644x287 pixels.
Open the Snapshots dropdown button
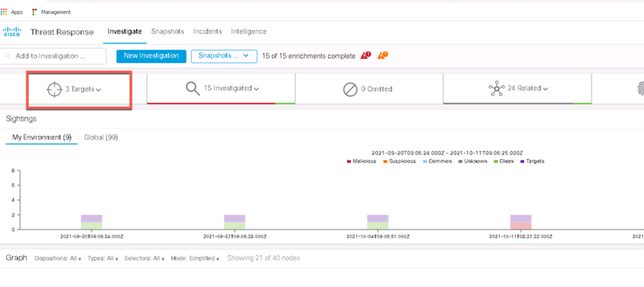224,56
